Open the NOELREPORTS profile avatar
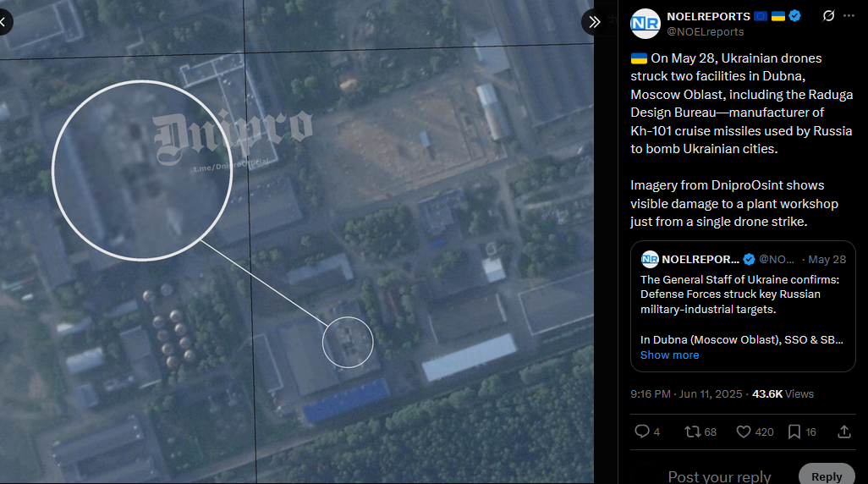 click(645, 23)
